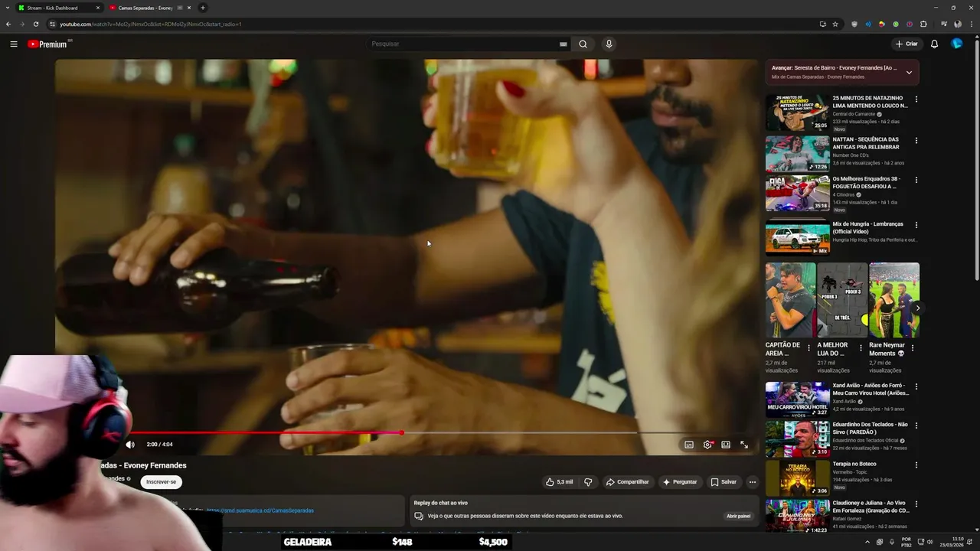Start voice search with microphone icon
This screenshot has height=551, width=980.
pos(609,44)
